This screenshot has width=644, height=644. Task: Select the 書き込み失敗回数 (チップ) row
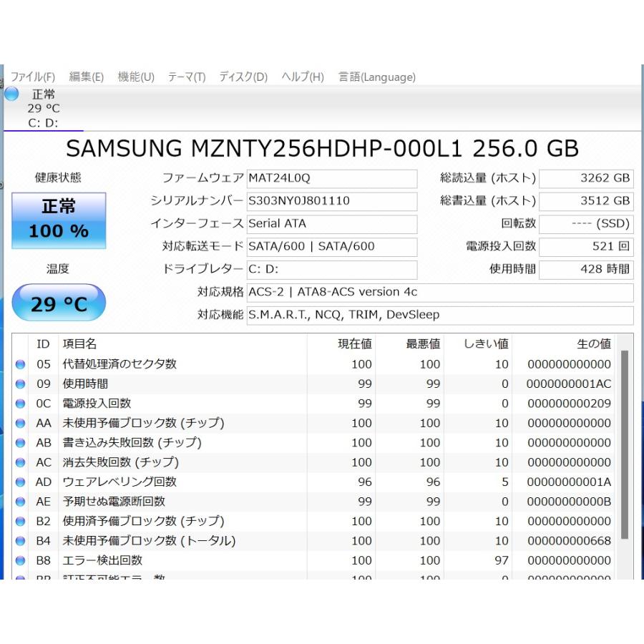tap(313, 443)
